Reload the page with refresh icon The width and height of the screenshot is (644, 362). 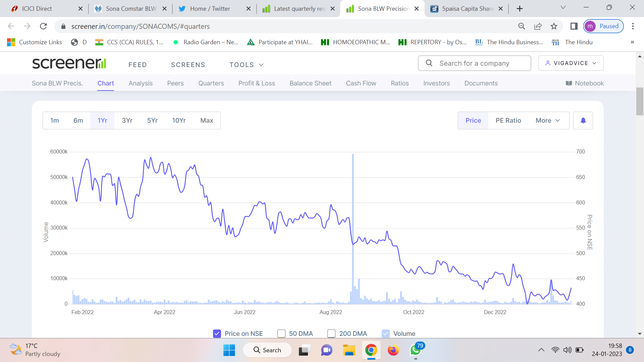(43, 26)
